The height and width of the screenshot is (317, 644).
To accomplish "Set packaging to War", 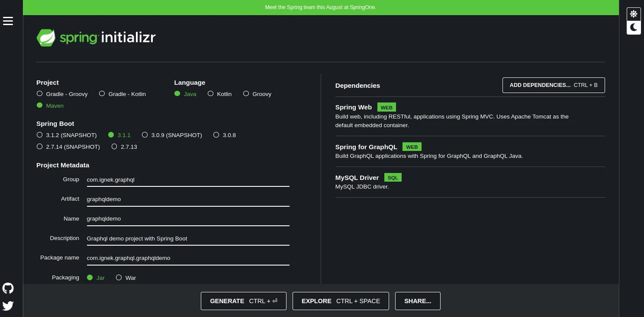I will point(126,278).
